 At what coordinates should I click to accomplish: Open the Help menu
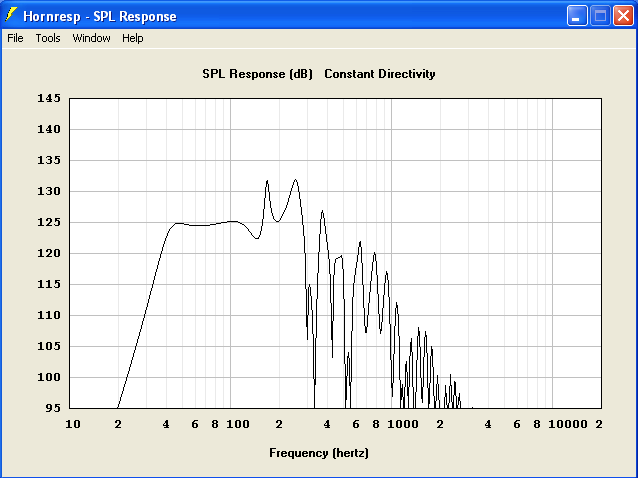point(133,38)
